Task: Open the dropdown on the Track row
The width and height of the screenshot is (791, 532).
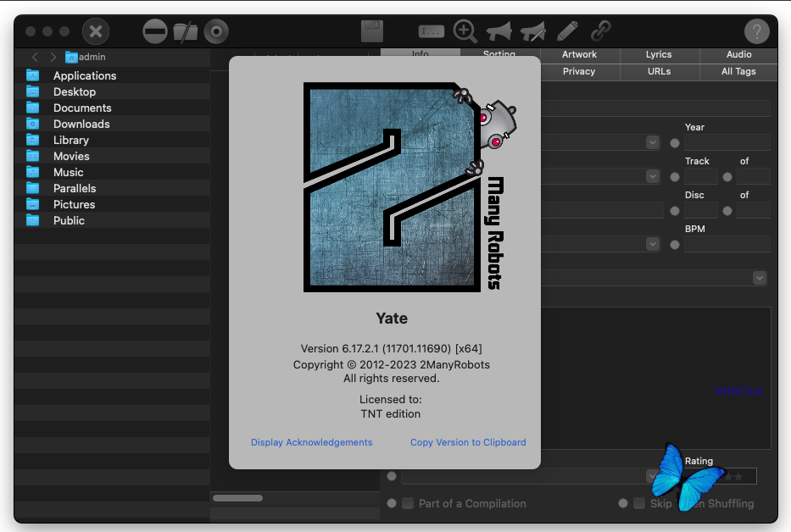Action: pyautogui.click(x=653, y=176)
